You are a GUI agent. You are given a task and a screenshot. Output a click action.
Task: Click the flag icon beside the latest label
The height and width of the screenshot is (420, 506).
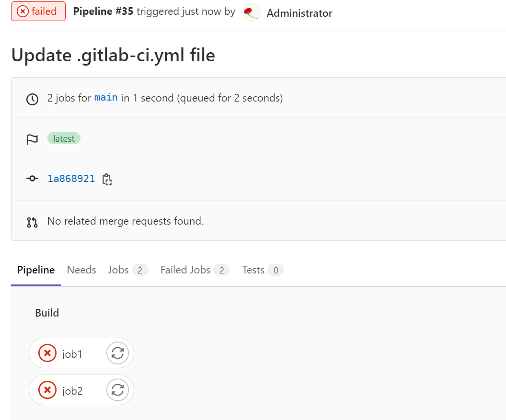(32, 138)
